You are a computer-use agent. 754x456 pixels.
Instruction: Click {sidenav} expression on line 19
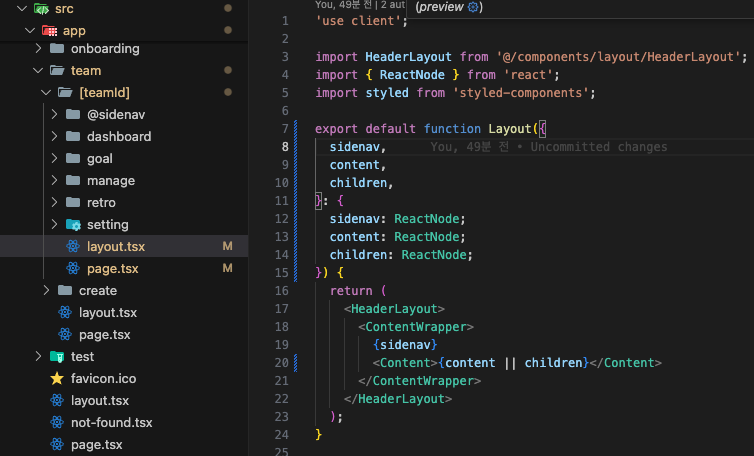click(405, 344)
